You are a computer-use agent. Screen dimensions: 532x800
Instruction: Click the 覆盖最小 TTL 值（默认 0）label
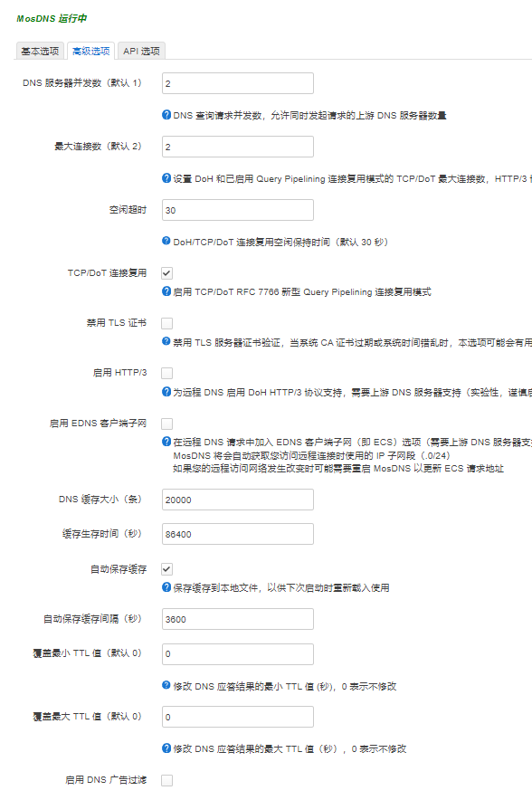[x=90, y=653]
